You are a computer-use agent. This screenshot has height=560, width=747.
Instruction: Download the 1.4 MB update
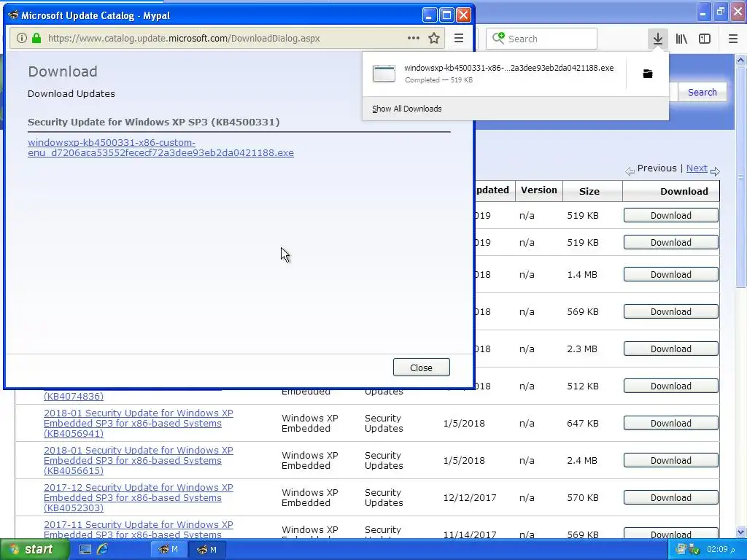[x=671, y=275]
